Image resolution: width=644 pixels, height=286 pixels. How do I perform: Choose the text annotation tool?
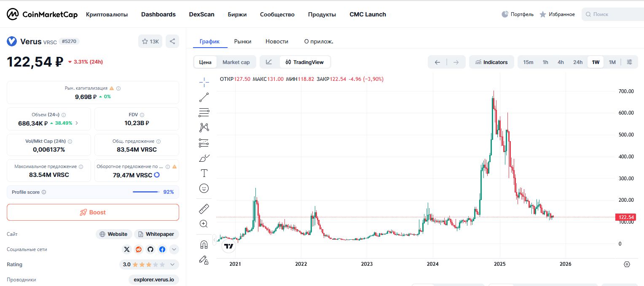[x=204, y=173]
